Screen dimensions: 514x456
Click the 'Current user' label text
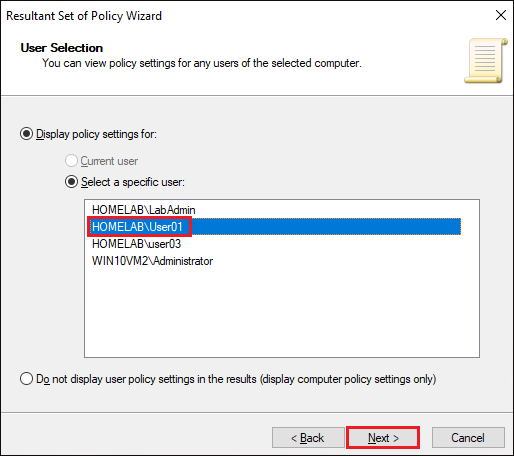(109, 161)
